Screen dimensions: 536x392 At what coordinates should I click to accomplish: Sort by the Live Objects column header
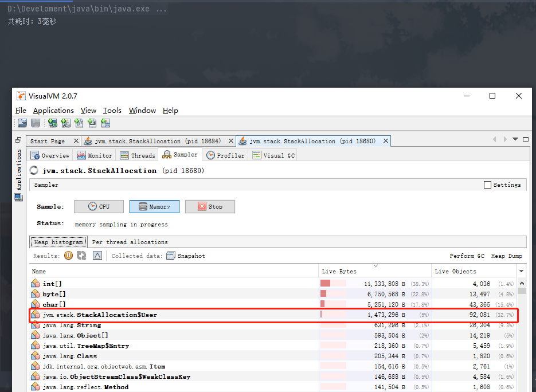point(475,271)
